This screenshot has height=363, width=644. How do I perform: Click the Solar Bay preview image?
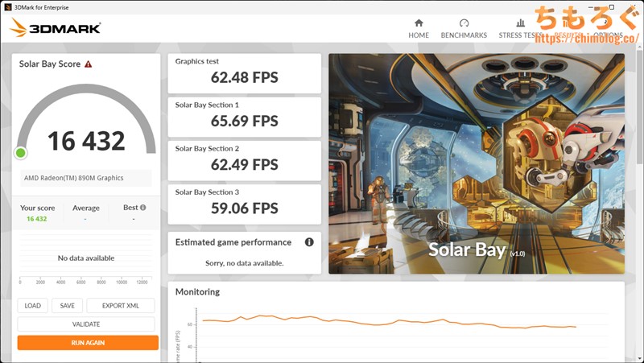click(476, 163)
